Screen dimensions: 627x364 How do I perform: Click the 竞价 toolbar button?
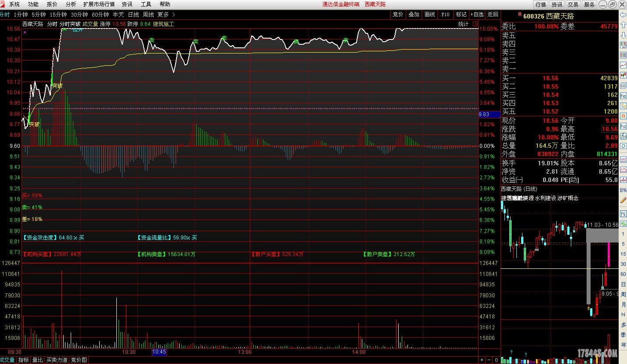coord(398,14)
